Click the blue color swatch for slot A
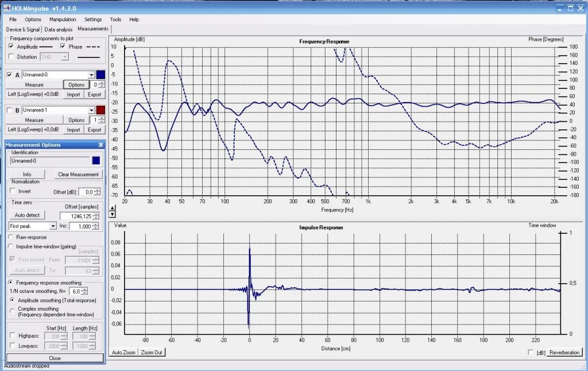The height and width of the screenshot is (371, 588). [x=100, y=75]
